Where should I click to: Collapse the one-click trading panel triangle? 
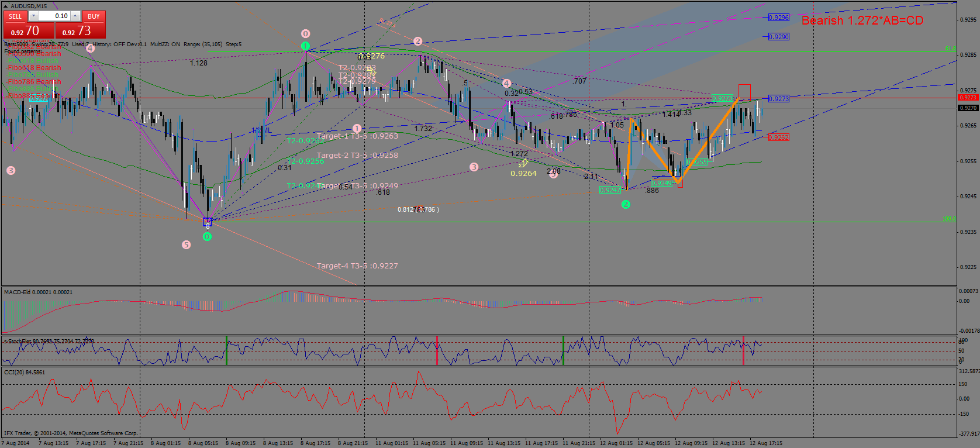point(6,6)
